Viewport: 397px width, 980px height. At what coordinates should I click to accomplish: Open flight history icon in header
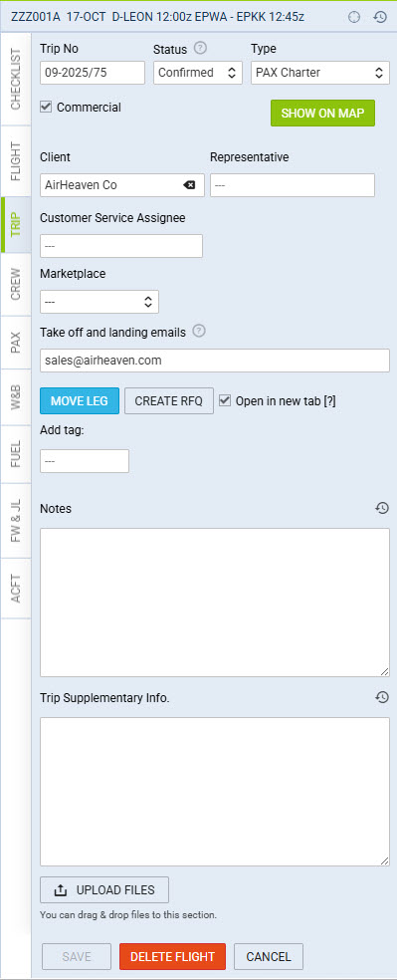[x=380, y=17]
